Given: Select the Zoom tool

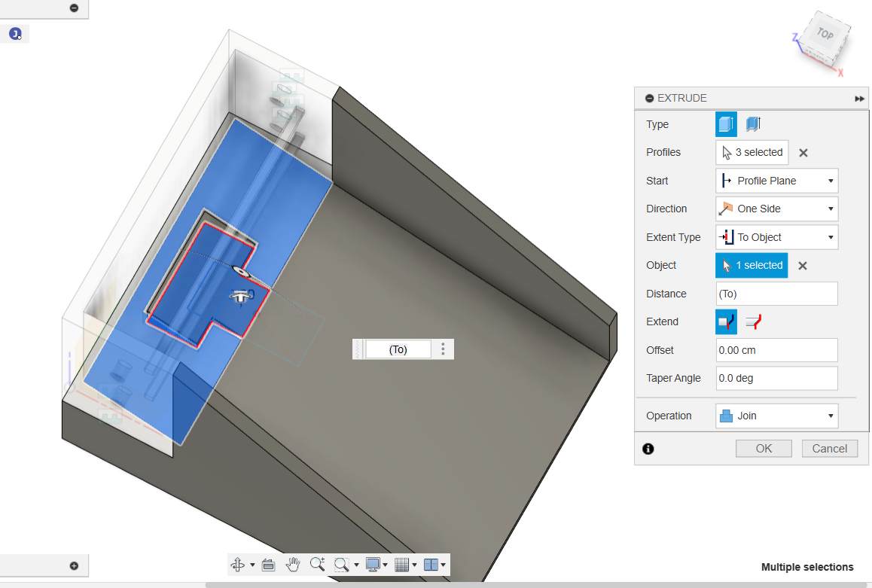Looking at the screenshot, I should coord(317,565).
